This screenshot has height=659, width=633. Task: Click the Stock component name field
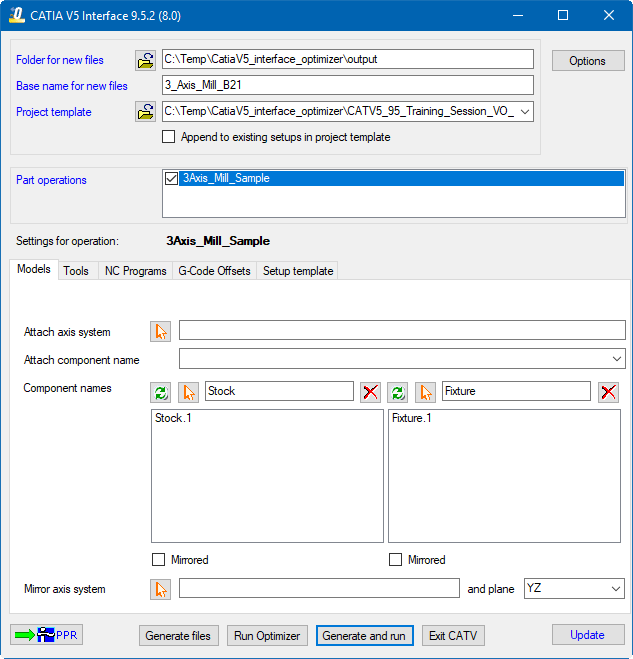pyautogui.click(x=279, y=391)
